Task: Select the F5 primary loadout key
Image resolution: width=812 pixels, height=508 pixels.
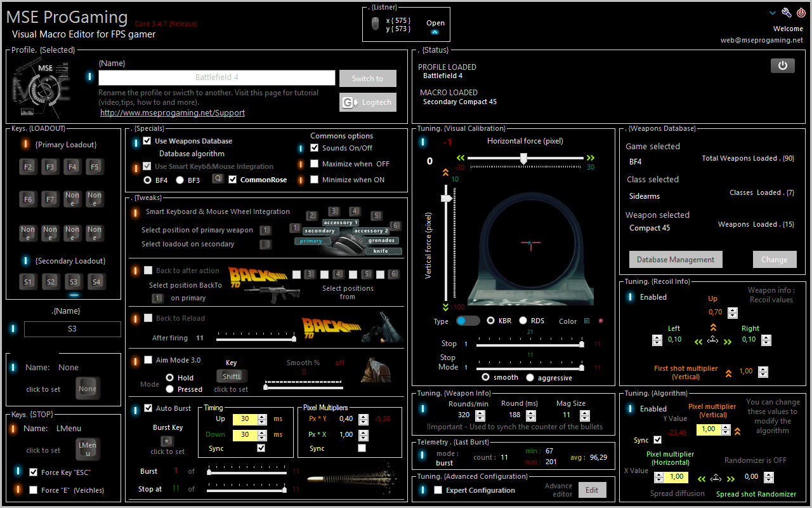Action: [95, 167]
